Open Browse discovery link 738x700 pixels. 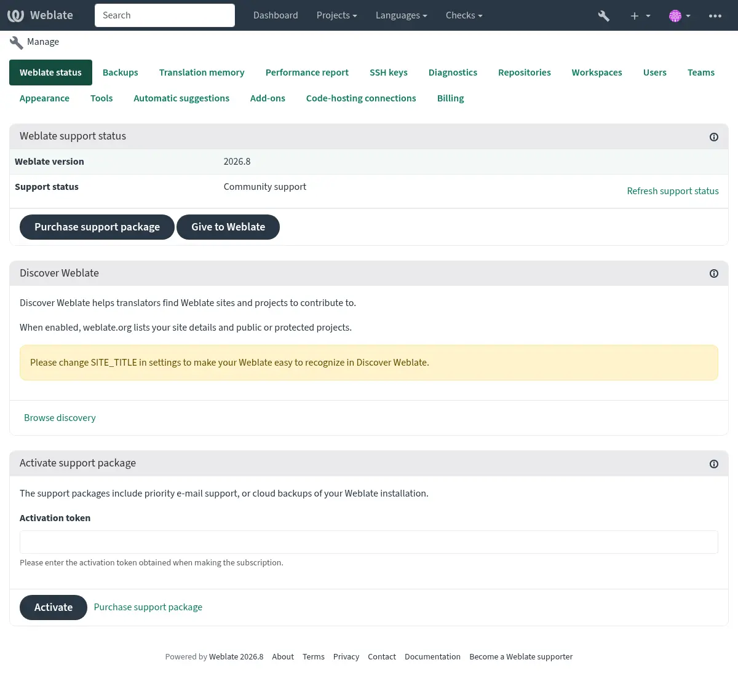(x=60, y=418)
